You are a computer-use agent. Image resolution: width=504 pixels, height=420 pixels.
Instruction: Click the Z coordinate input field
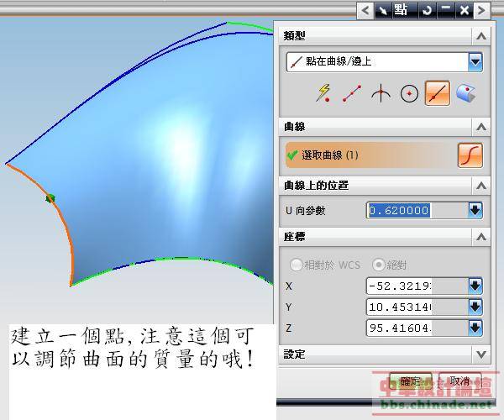[x=417, y=328]
